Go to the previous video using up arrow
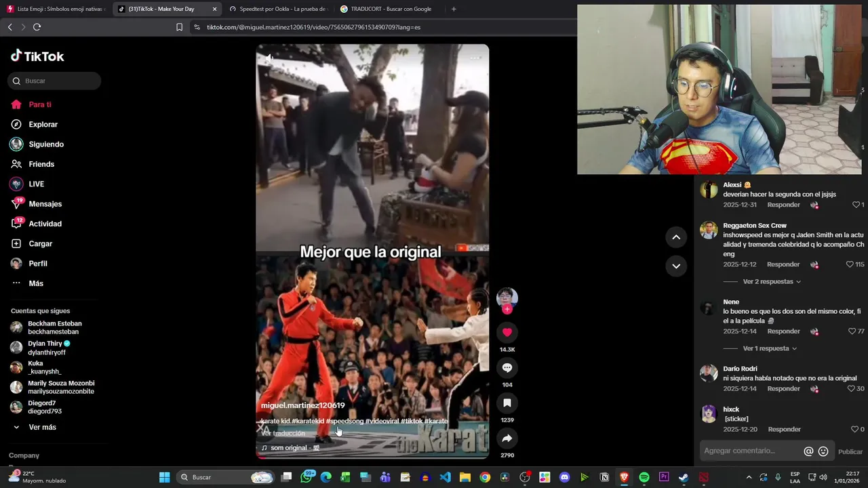Screen dimensions: 868x488 [676, 237]
